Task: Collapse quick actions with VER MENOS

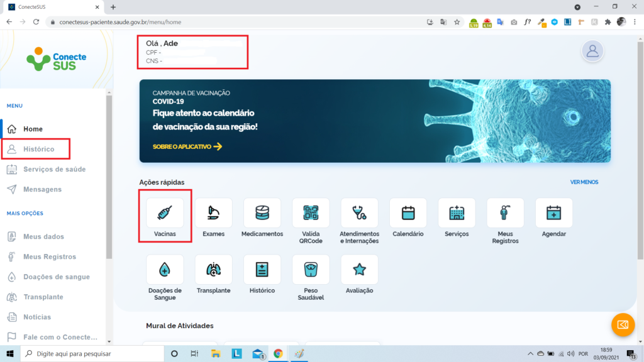Action: (584, 182)
